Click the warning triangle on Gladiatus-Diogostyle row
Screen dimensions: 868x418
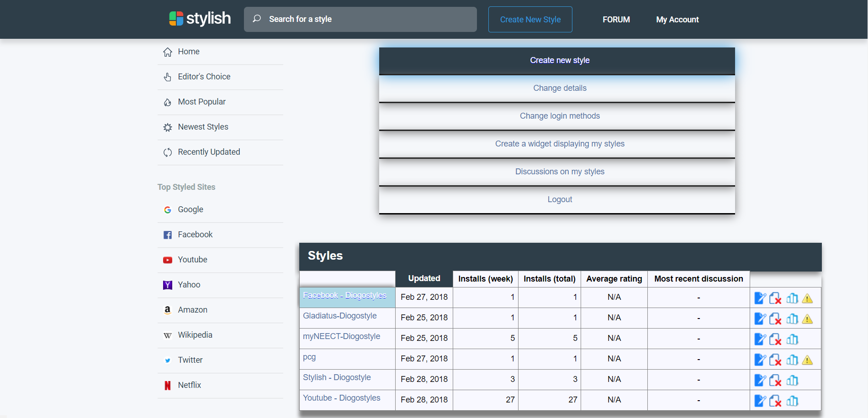click(x=807, y=319)
